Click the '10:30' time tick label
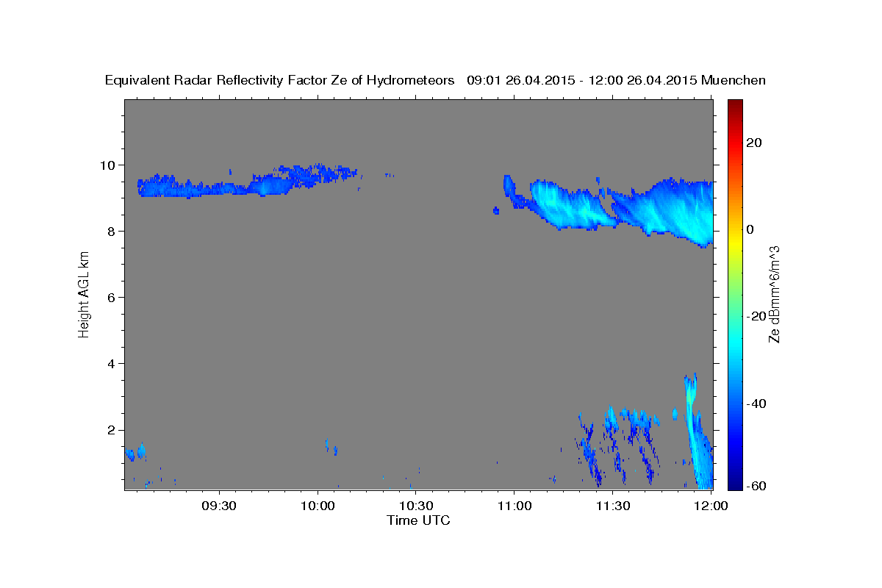 click(x=415, y=506)
